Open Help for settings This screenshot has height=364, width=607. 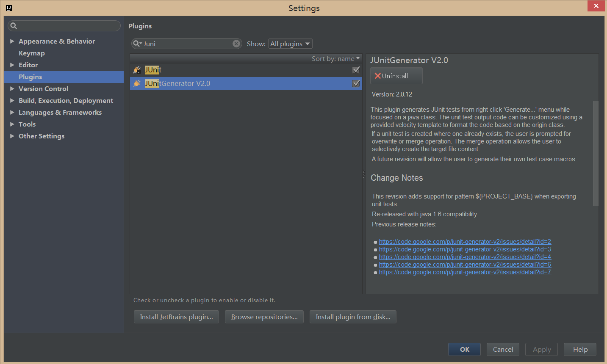580,349
